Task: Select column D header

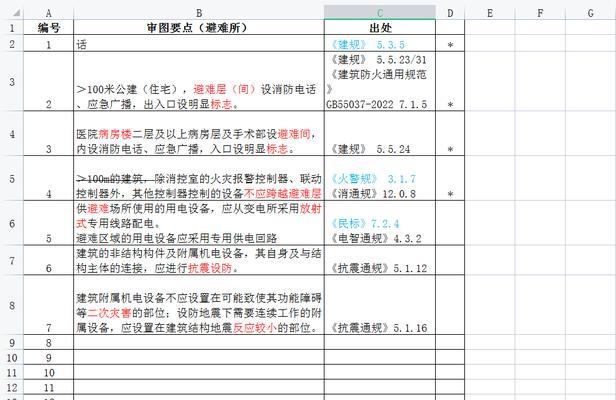Action: (450, 13)
